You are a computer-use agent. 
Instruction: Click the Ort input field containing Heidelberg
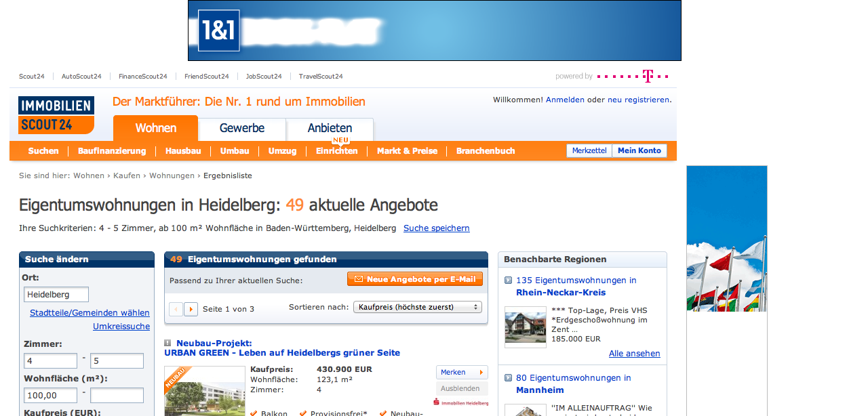tap(56, 295)
